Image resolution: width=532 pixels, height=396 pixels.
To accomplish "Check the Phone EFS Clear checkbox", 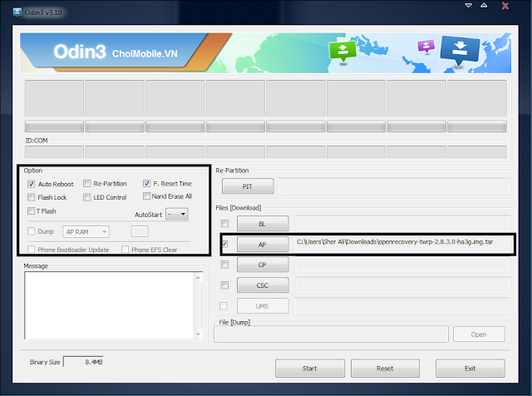I will point(125,250).
